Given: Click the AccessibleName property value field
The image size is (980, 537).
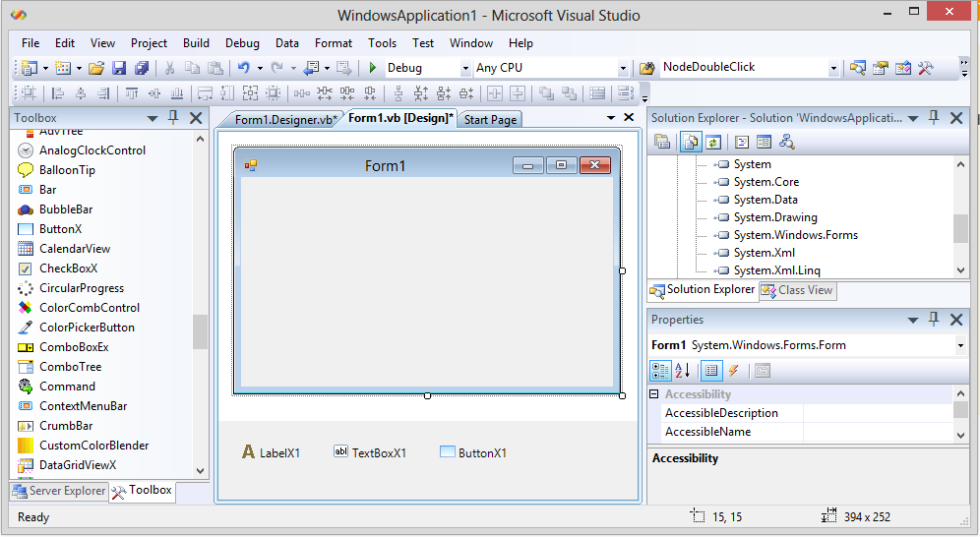Looking at the screenshot, I should 878,432.
